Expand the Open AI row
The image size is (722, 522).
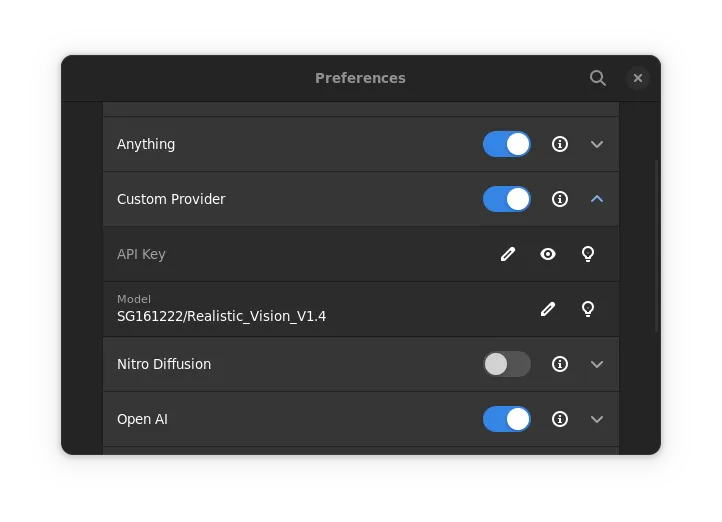pos(597,419)
